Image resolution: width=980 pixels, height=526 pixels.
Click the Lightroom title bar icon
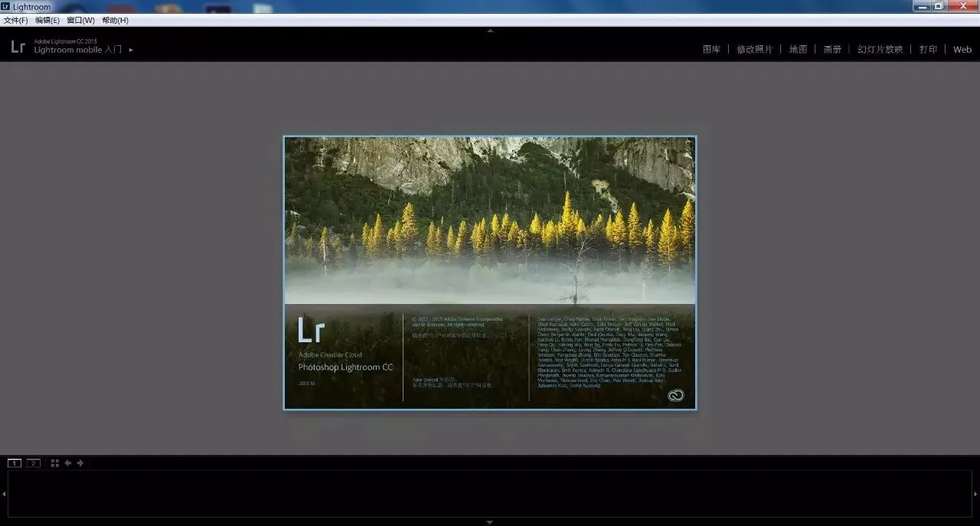[x=6, y=6]
